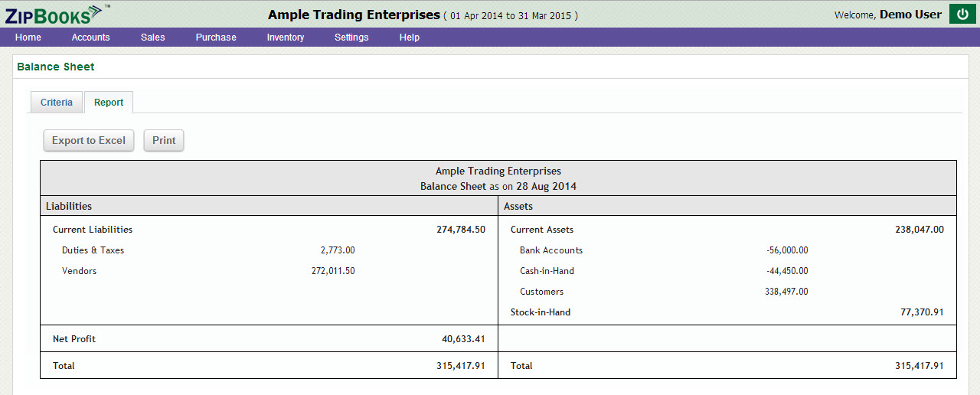Open the Help menu
The width and height of the screenshot is (980, 395).
(409, 38)
